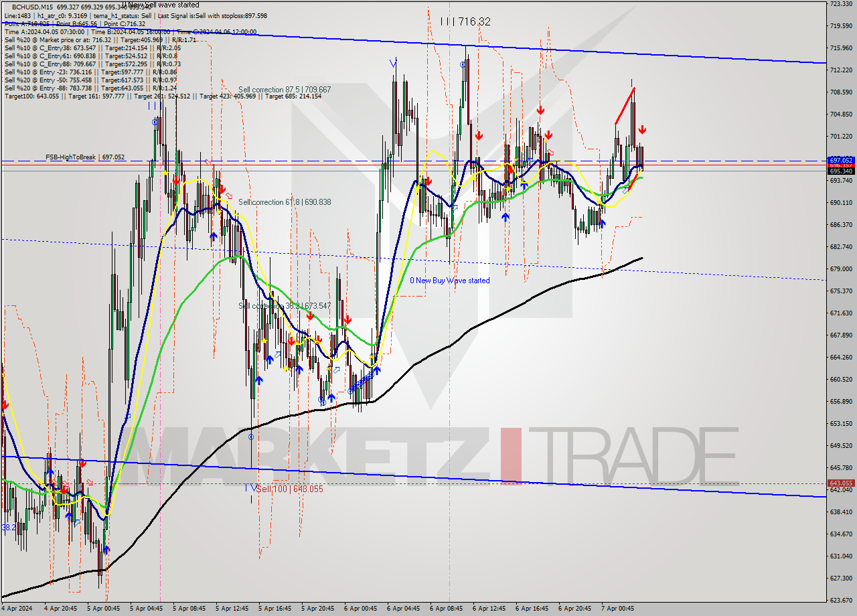This screenshot has height=616, width=857.
Task: Click the red 643.055 price tag on axis
Action: pos(842,483)
